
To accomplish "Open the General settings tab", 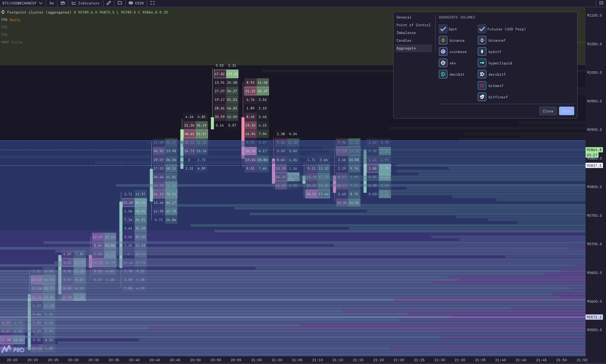I will (x=414, y=17).
